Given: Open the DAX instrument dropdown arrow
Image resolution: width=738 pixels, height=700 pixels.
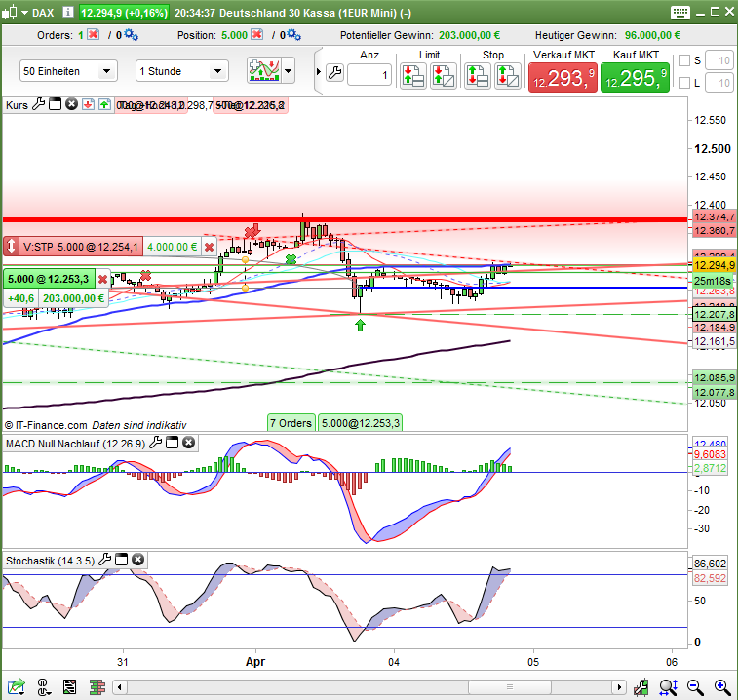Looking at the screenshot, I should point(24,13).
